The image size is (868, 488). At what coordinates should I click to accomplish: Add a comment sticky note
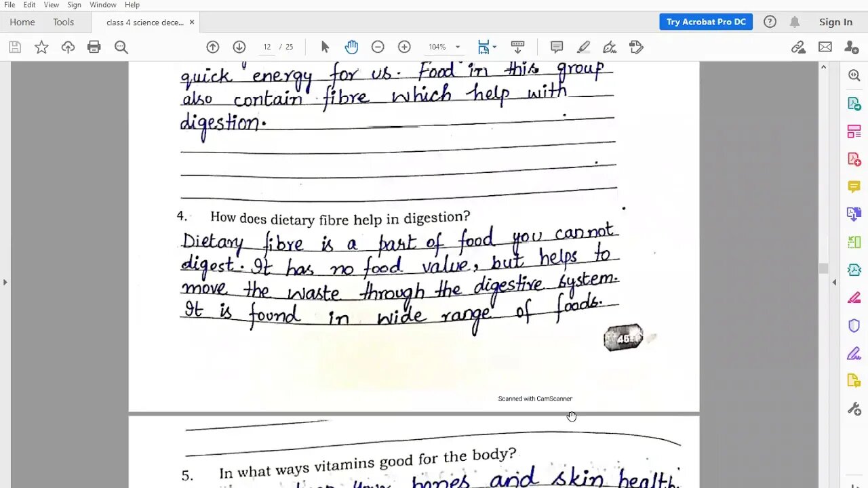coord(557,47)
